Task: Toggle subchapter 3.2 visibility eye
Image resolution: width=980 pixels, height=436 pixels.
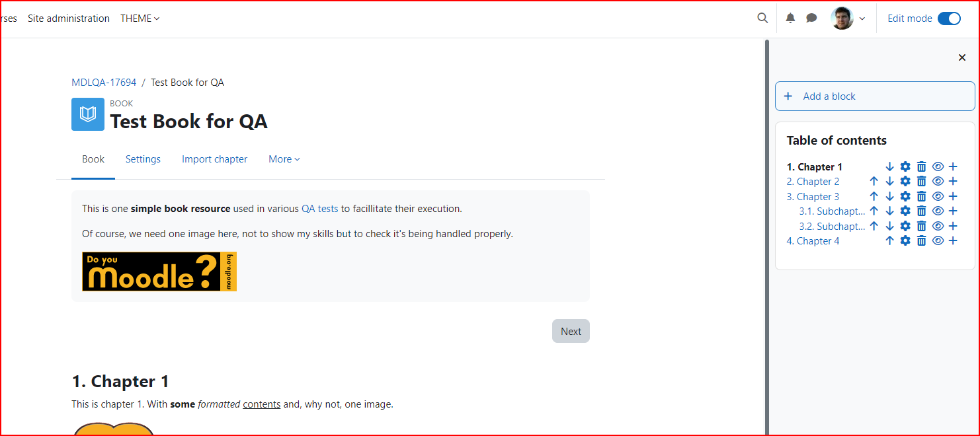Action: [x=938, y=227]
